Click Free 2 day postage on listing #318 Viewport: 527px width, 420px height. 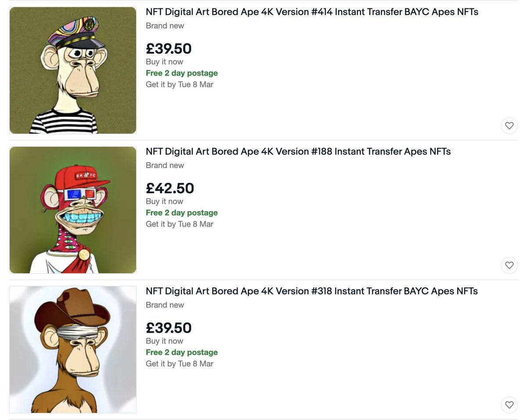click(182, 353)
